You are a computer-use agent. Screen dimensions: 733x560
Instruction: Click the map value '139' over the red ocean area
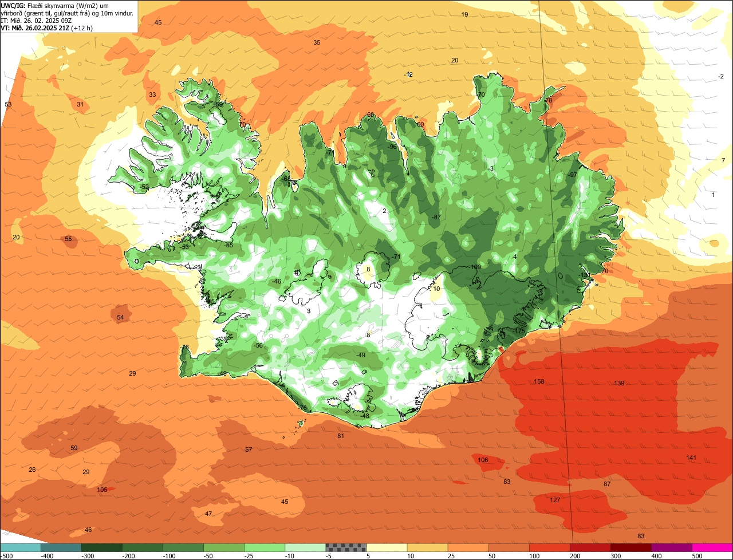tap(619, 384)
